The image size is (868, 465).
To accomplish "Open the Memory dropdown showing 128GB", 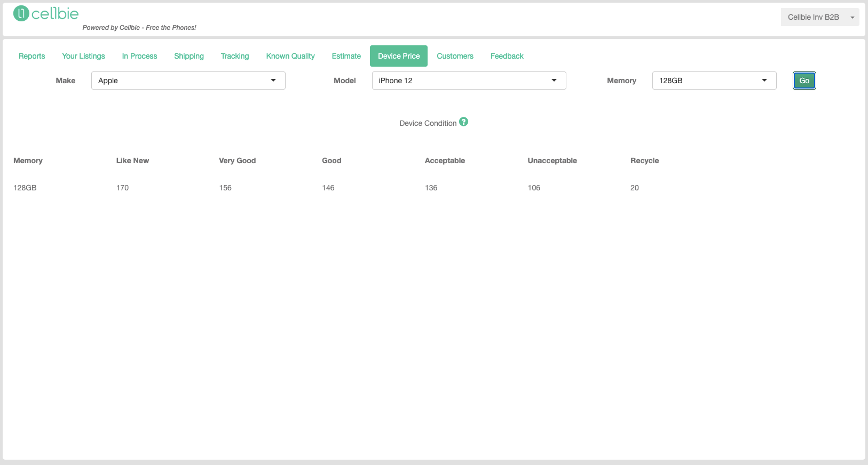I will point(714,81).
